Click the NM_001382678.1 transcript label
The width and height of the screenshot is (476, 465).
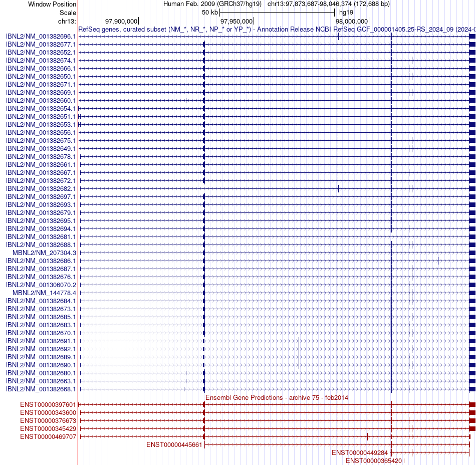tap(41, 157)
